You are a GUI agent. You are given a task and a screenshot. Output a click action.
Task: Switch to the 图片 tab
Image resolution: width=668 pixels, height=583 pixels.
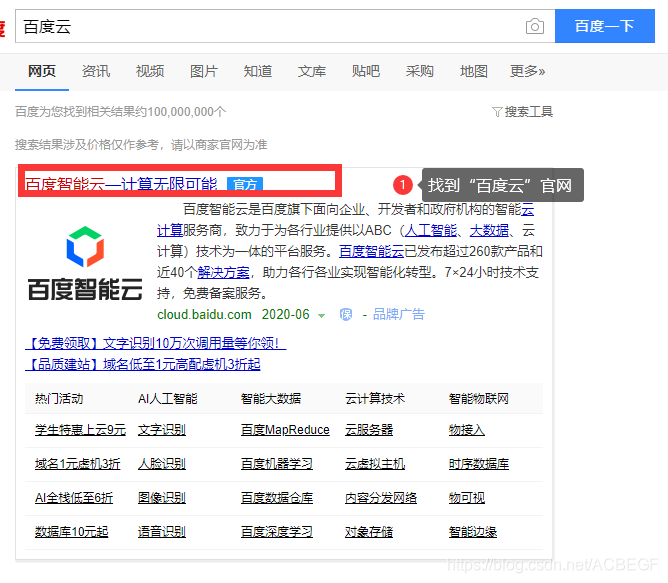204,71
